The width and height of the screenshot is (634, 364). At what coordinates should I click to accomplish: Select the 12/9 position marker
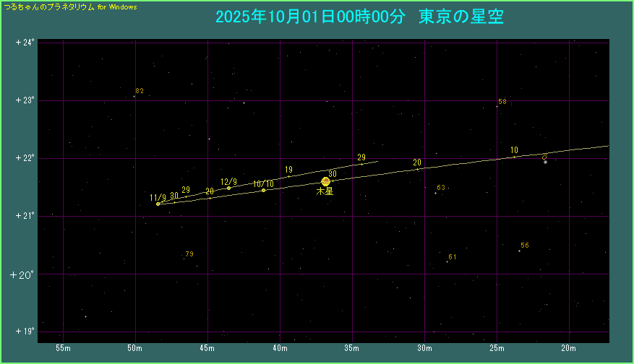coord(228,188)
